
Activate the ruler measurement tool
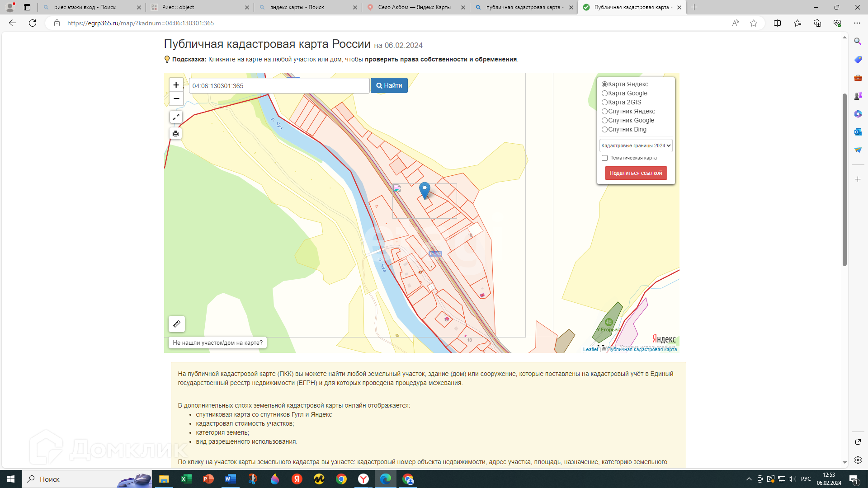point(177,324)
